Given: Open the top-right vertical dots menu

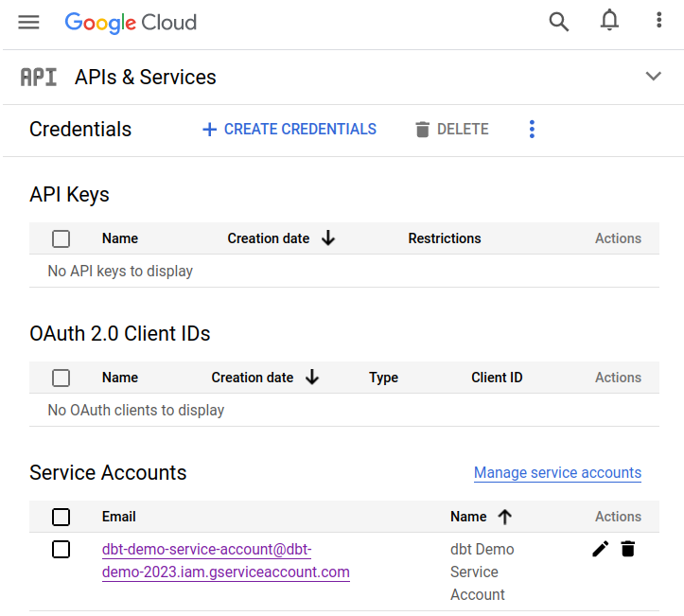Looking at the screenshot, I should pyautogui.click(x=659, y=21).
